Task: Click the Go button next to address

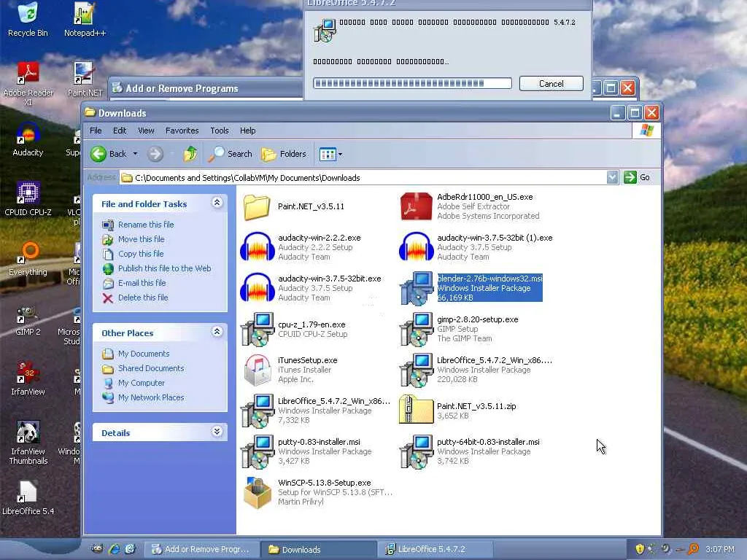Action: coord(637,178)
